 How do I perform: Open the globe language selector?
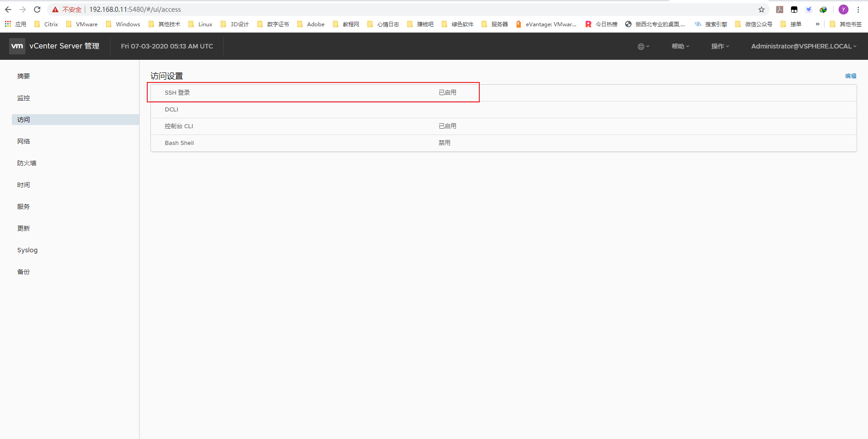pyautogui.click(x=643, y=46)
